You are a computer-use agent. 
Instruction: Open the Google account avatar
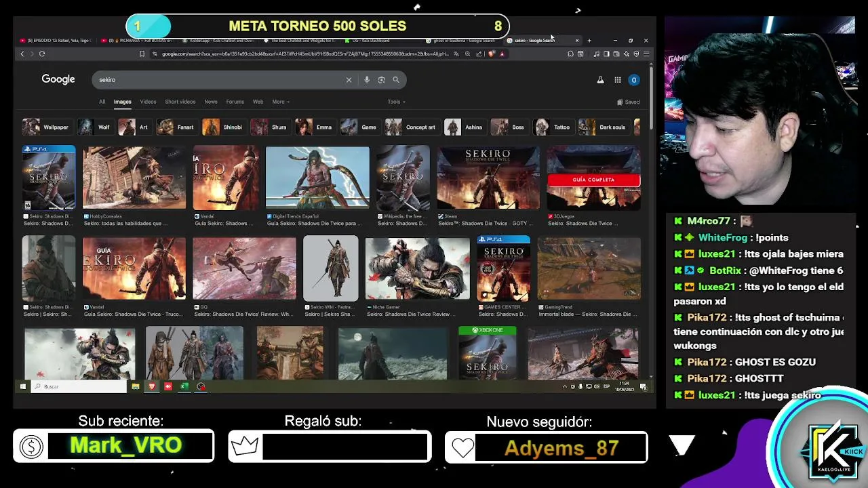click(x=634, y=80)
